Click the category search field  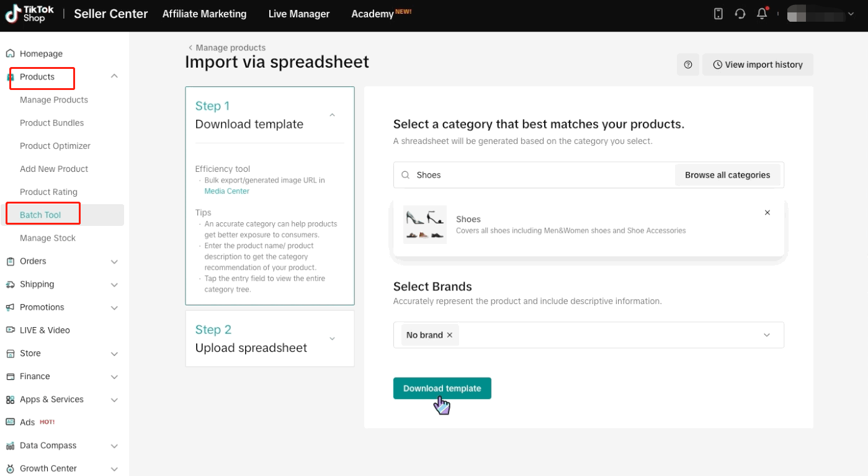[534, 175]
